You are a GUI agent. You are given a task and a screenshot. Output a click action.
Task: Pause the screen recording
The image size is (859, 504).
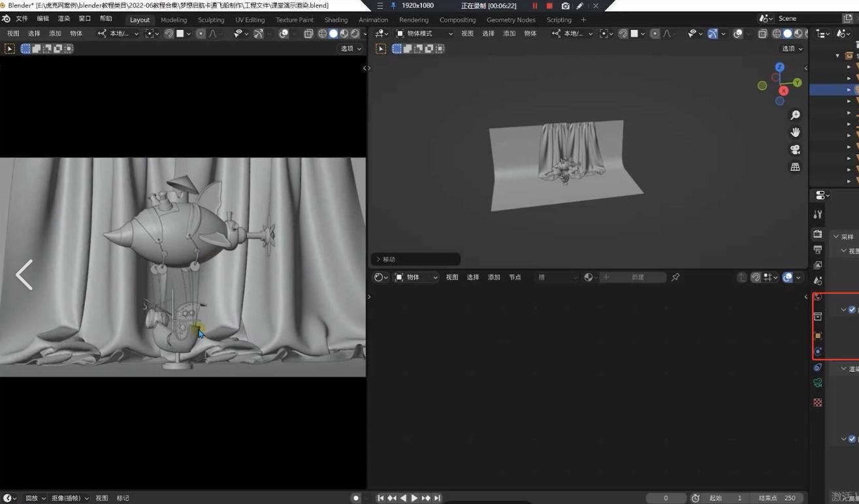[x=535, y=6]
